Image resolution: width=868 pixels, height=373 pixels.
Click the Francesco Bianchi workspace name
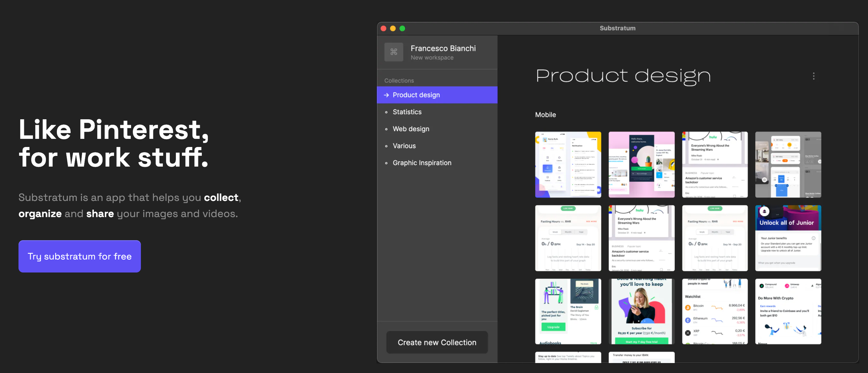(443, 48)
